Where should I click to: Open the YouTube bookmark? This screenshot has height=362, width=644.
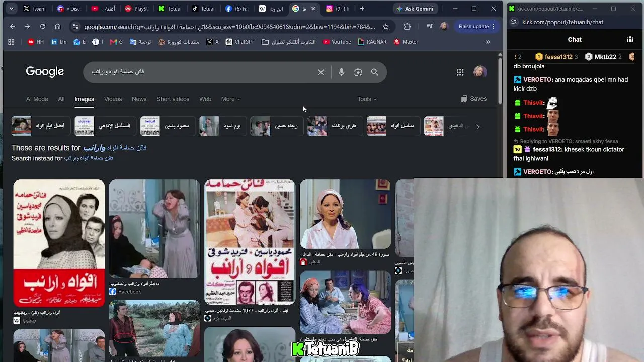tap(337, 42)
